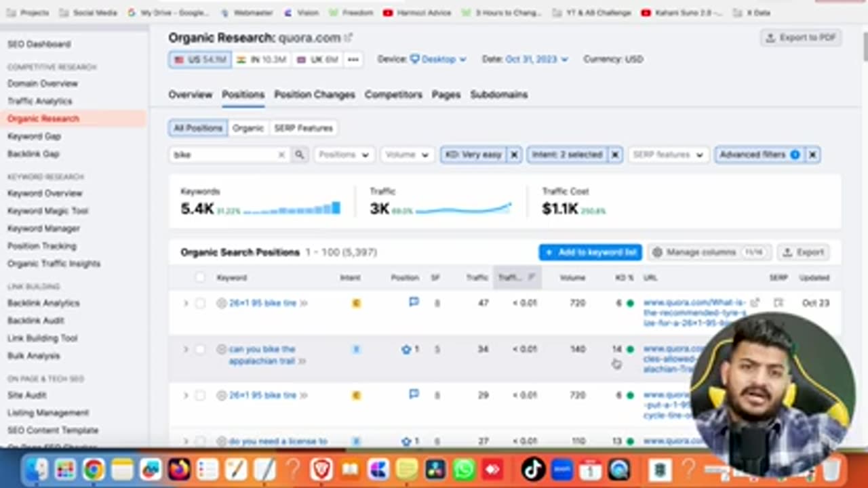This screenshot has height=488, width=868.
Task: Open Firefox from the dock
Action: (179, 469)
